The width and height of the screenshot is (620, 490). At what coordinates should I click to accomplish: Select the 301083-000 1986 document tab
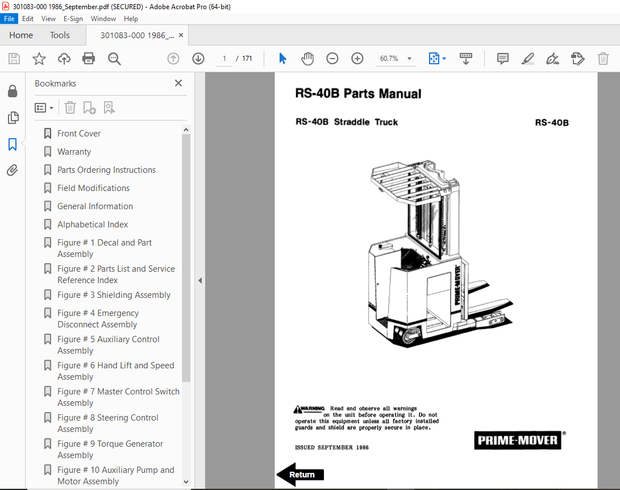coord(137,35)
